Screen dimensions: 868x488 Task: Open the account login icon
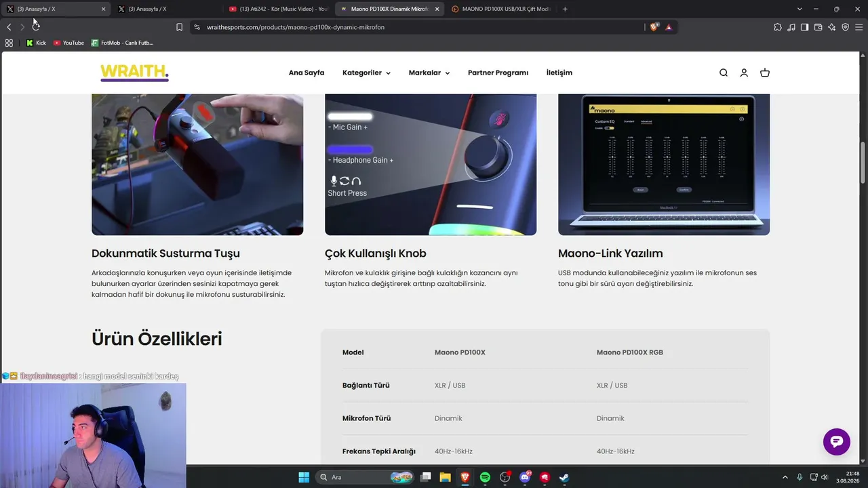click(x=744, y=73)
